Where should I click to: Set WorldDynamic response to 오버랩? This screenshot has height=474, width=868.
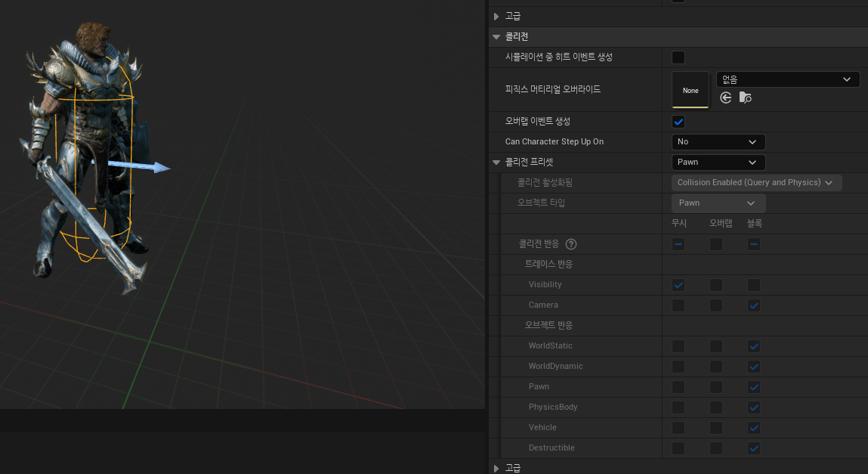715,367
